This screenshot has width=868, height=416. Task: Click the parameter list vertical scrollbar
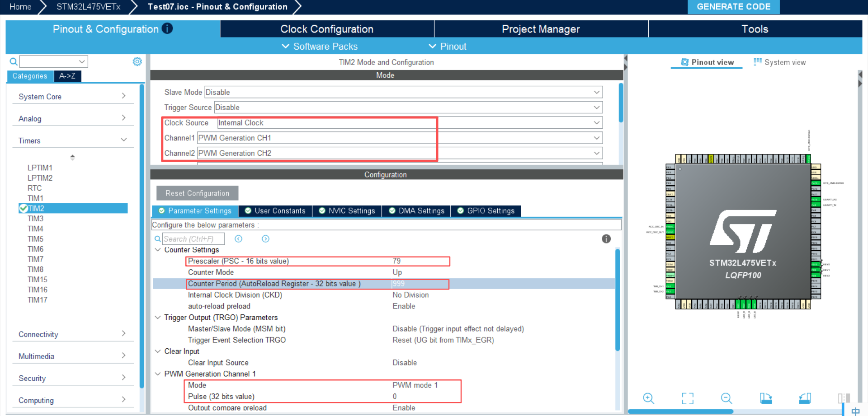(617, 299)
